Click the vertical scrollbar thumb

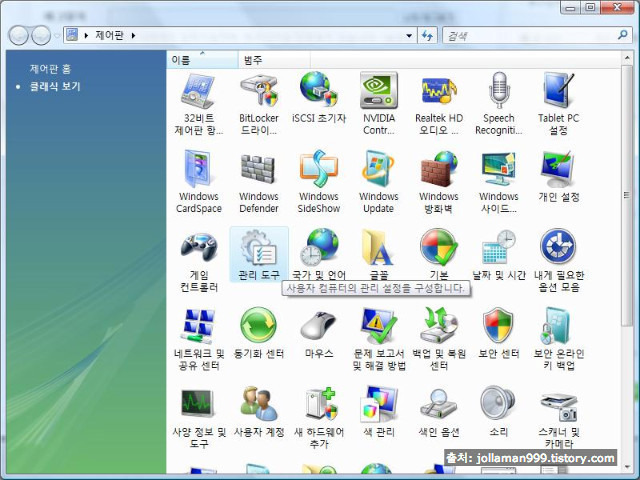[627, 196]
